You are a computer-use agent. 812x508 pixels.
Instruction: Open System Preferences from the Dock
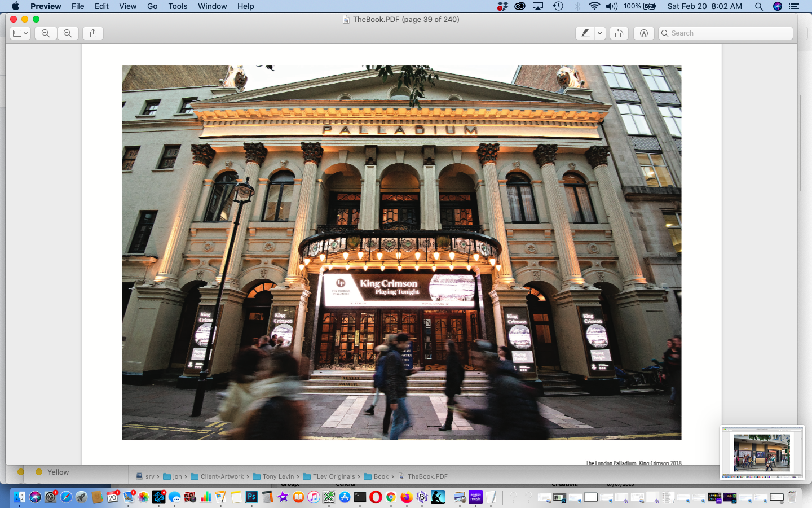pos(51,497)
